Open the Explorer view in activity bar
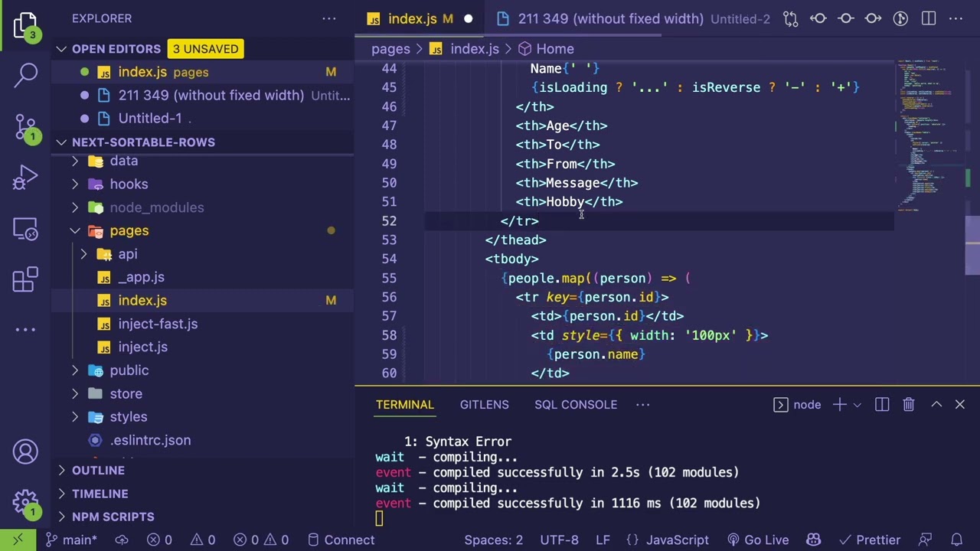This screenshot has width=980, height=551. pos(25,24)
